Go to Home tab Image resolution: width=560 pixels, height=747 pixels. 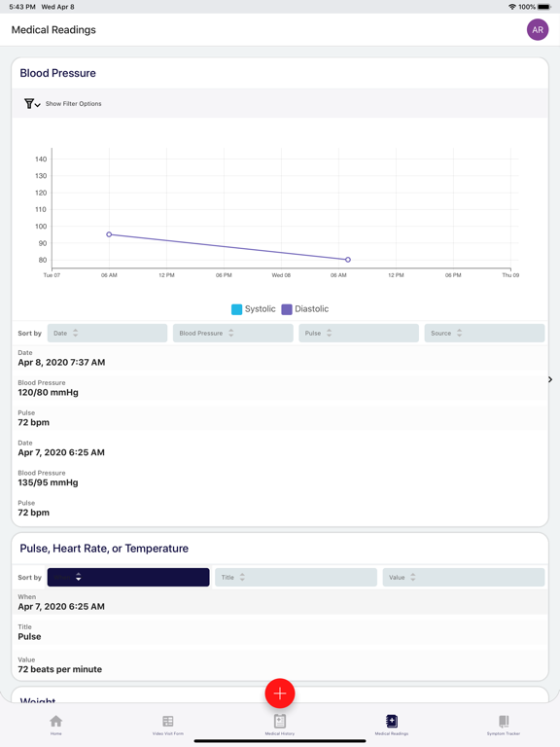click(56, 725)
